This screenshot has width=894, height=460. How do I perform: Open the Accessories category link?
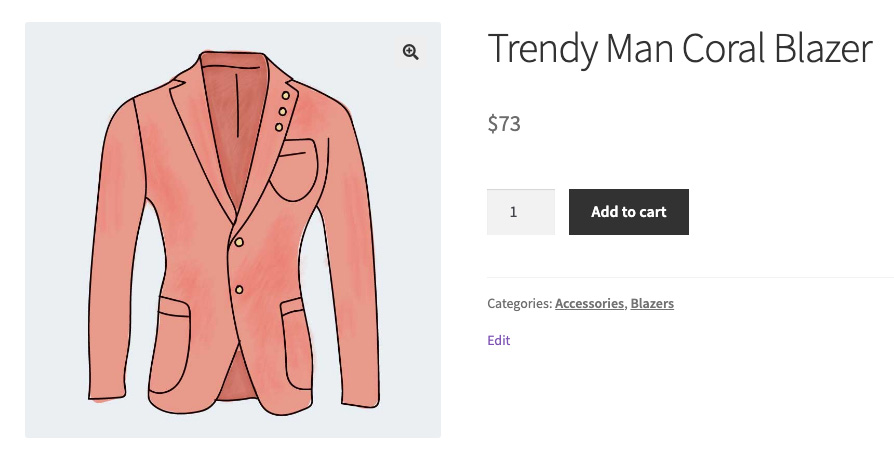click(x=589, y=303)
